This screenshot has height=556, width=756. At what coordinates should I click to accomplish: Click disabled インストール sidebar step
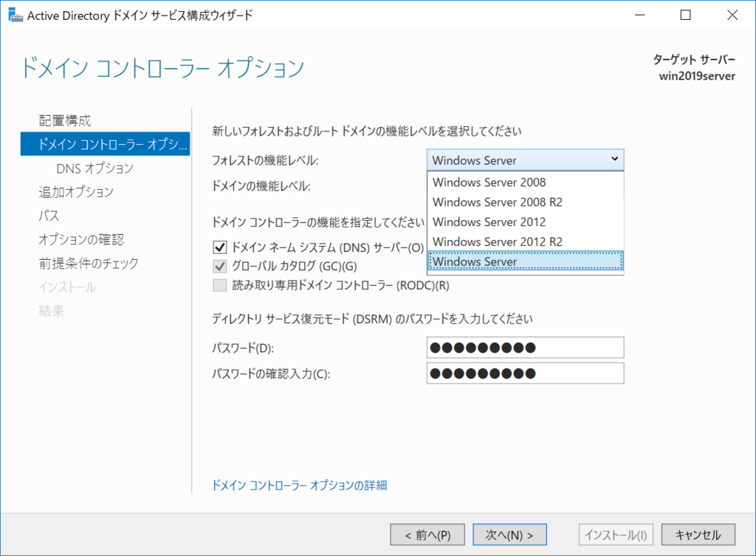click(67, 287)
